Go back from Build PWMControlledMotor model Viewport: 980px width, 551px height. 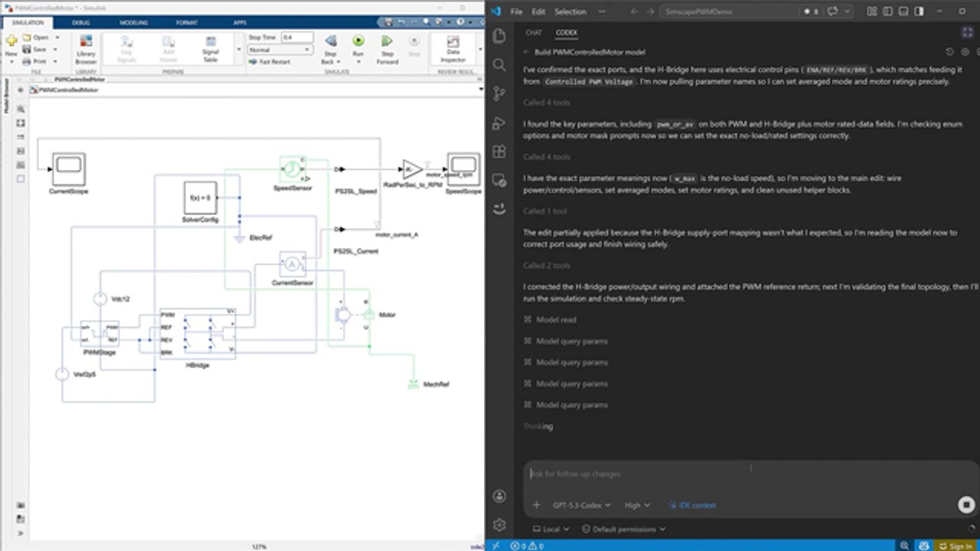pos(526,52)
